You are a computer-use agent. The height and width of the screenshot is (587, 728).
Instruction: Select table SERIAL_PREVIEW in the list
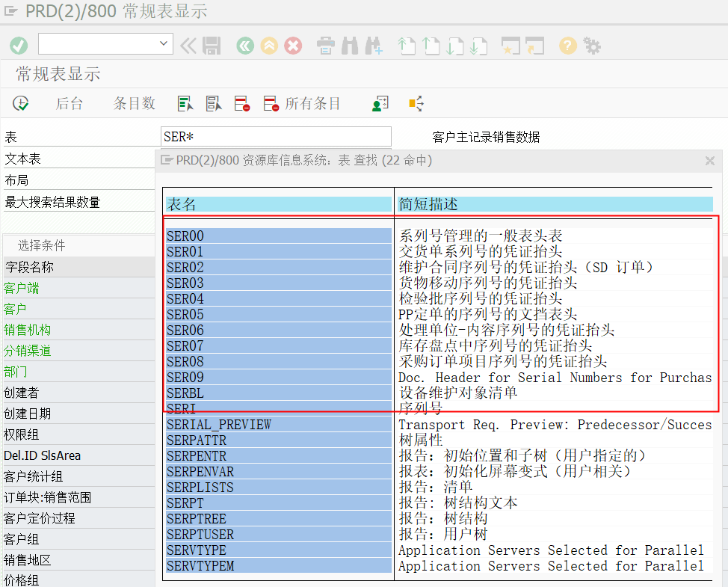tap(279, 425)
